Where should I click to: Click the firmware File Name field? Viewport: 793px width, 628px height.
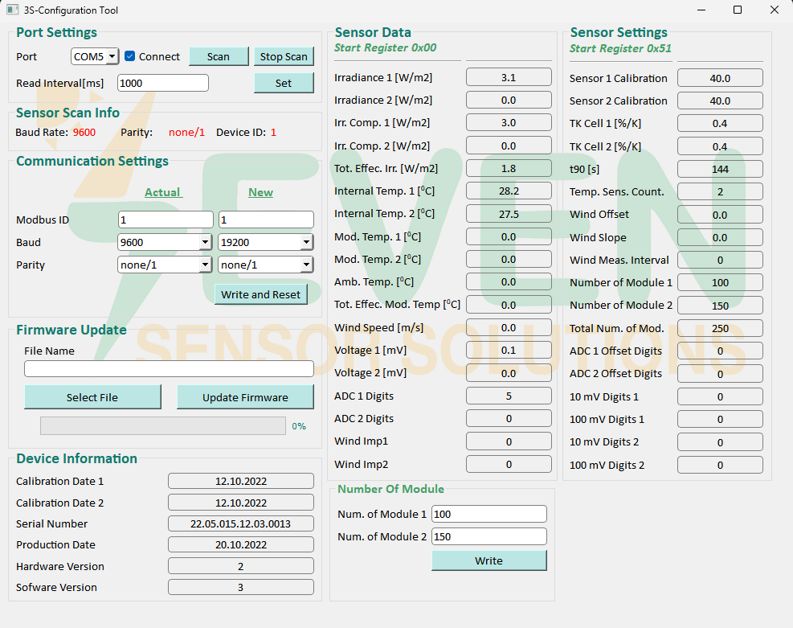coord(169,369)
